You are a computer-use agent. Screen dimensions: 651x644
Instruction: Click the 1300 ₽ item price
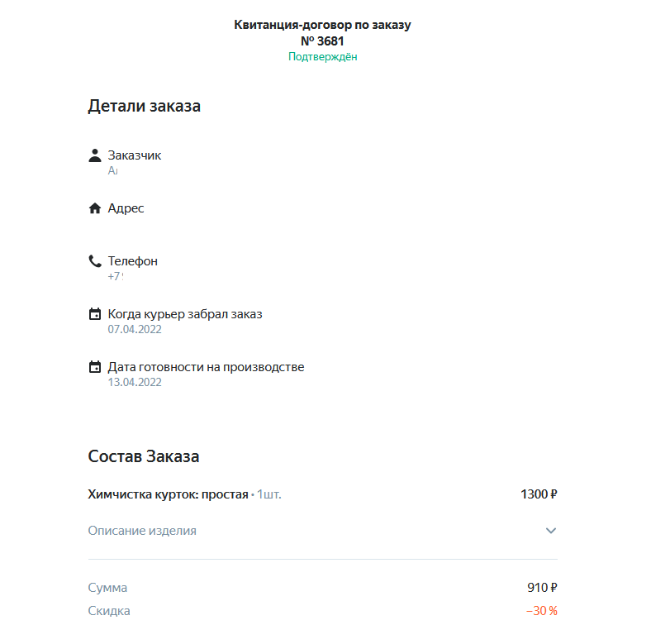(539, 494)
